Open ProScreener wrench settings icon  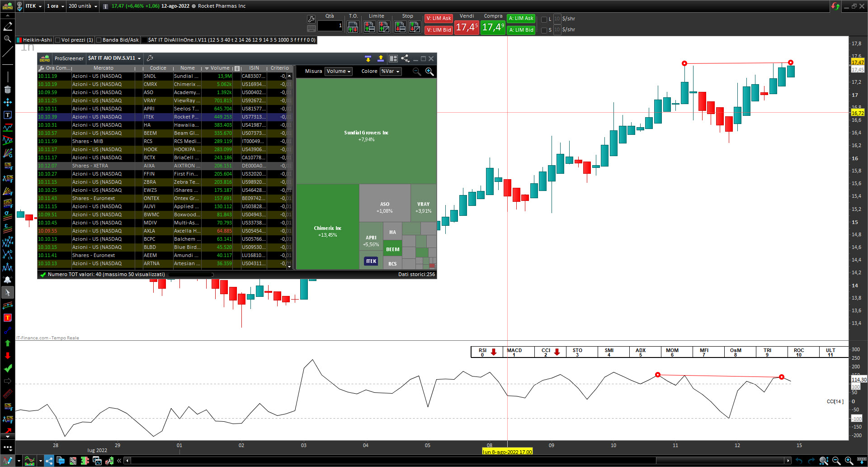click(150, 58)
